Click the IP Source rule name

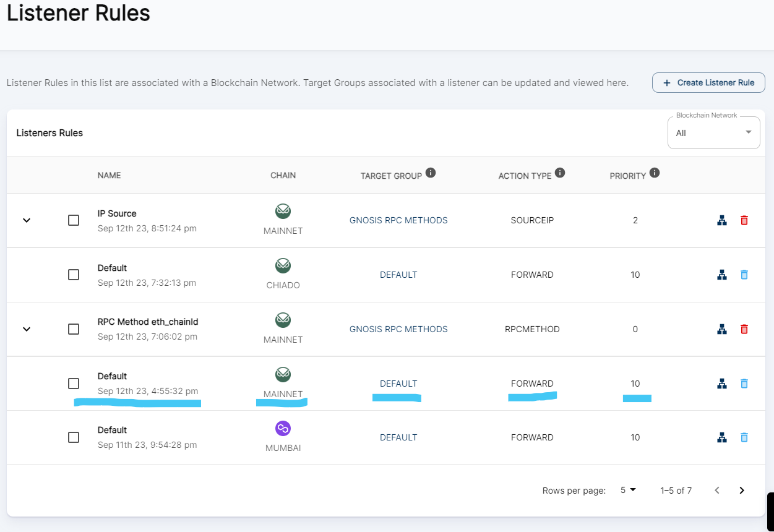tap(117, 213)
